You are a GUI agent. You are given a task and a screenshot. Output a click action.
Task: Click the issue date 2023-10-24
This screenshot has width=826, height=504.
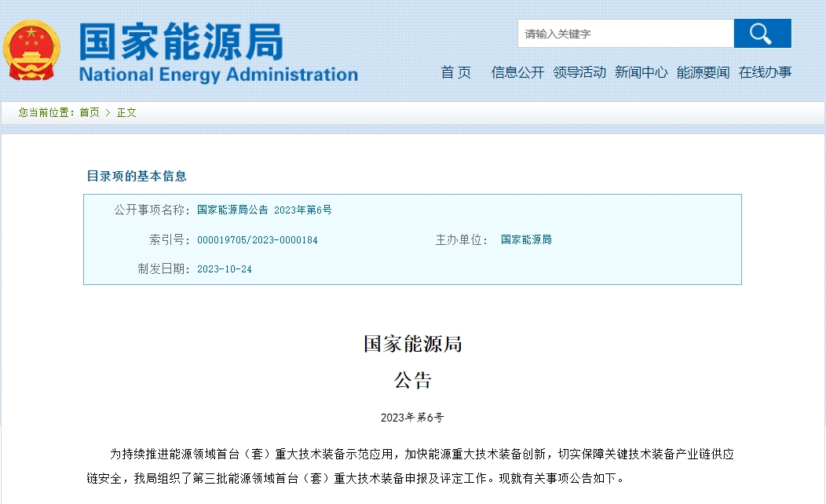click(x=224, y=268)
